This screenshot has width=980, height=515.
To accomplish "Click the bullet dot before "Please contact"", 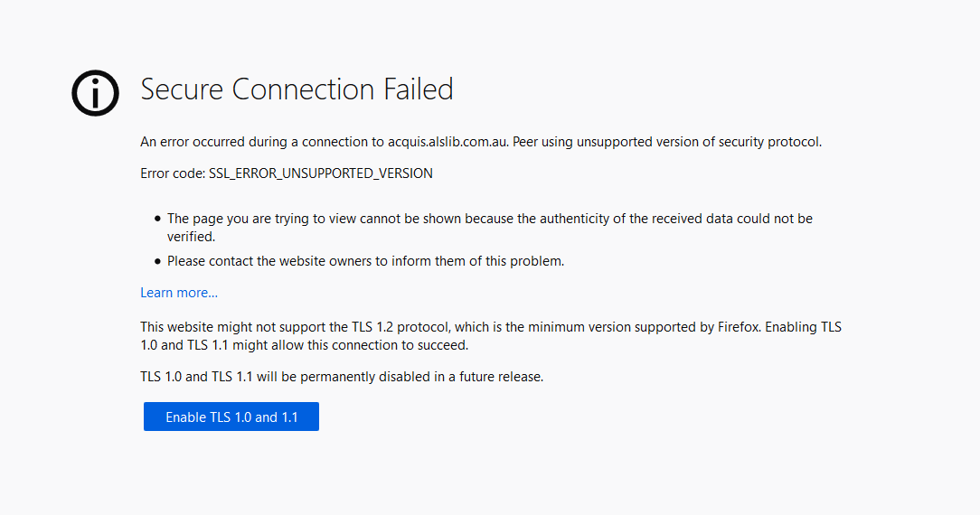I will click(157, 261).
